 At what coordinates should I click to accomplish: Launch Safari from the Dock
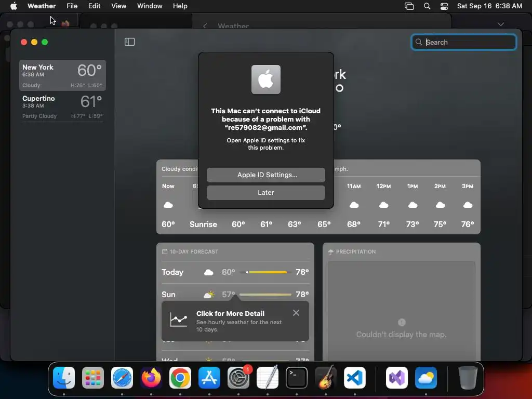pos(122,378)
